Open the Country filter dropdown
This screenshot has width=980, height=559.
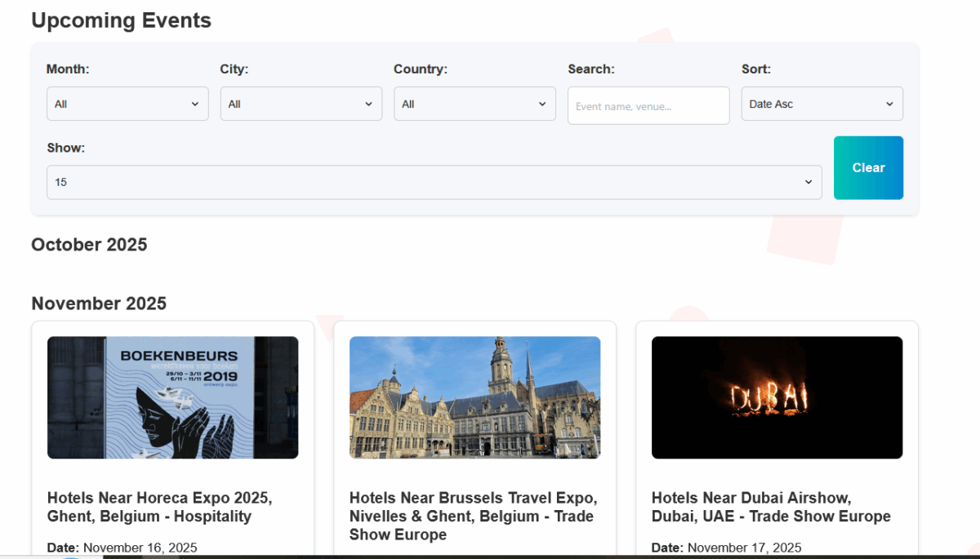(474, 104)
